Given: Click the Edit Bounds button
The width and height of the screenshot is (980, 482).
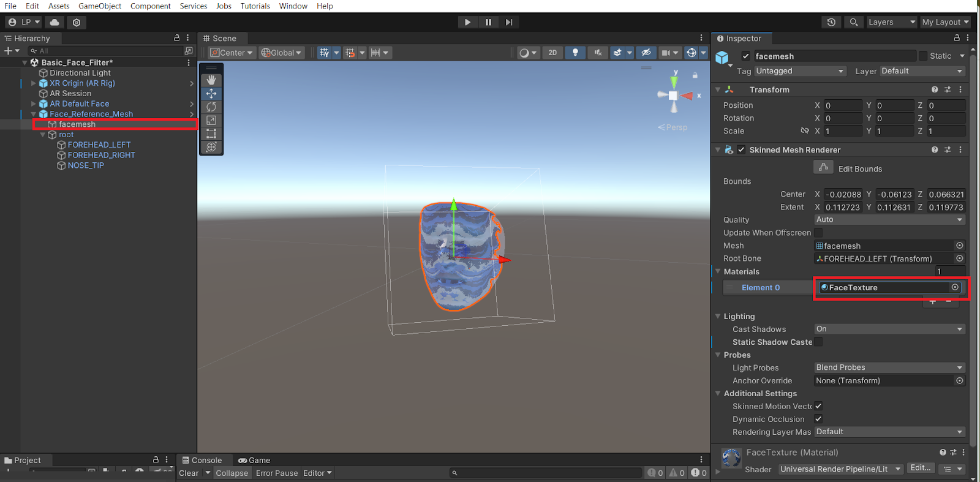Looking at the screenshot, I should 823,168.
